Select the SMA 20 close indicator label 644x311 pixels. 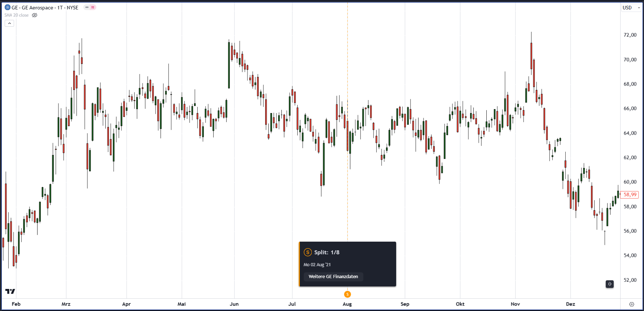click(x=17, y=15)
